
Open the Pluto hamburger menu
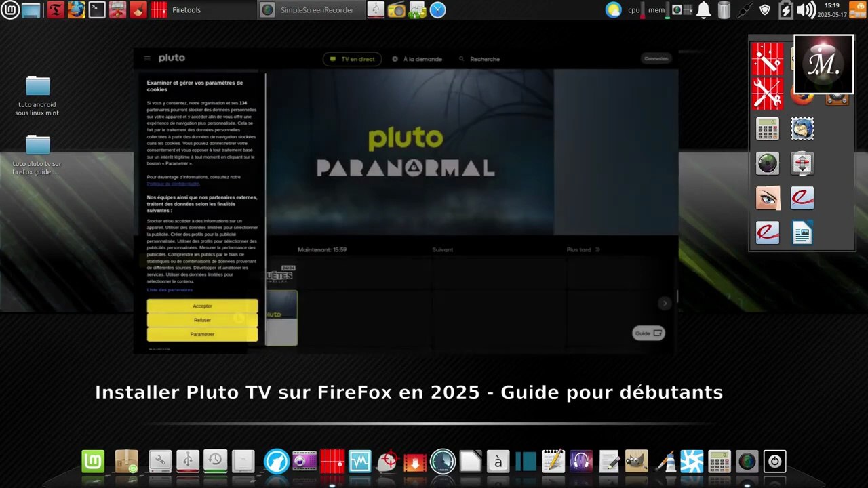[147, 58]
